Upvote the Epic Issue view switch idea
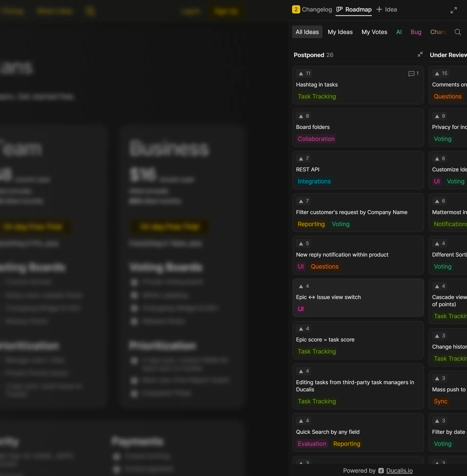467x476 pixels. (x=303, y=286)
